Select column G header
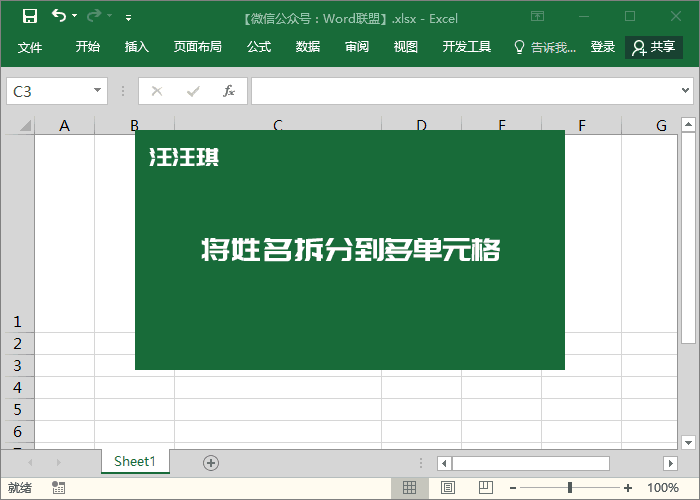The image size is (700, 500). [x=661, y=126]
